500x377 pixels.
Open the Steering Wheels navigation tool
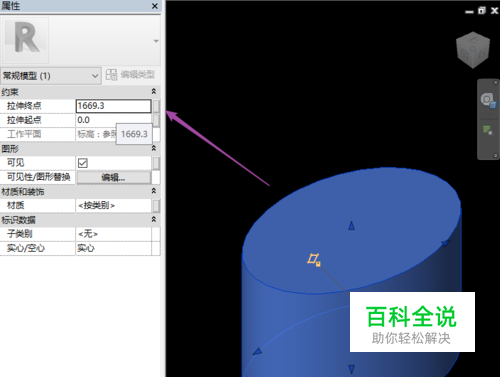click(488, 100)
